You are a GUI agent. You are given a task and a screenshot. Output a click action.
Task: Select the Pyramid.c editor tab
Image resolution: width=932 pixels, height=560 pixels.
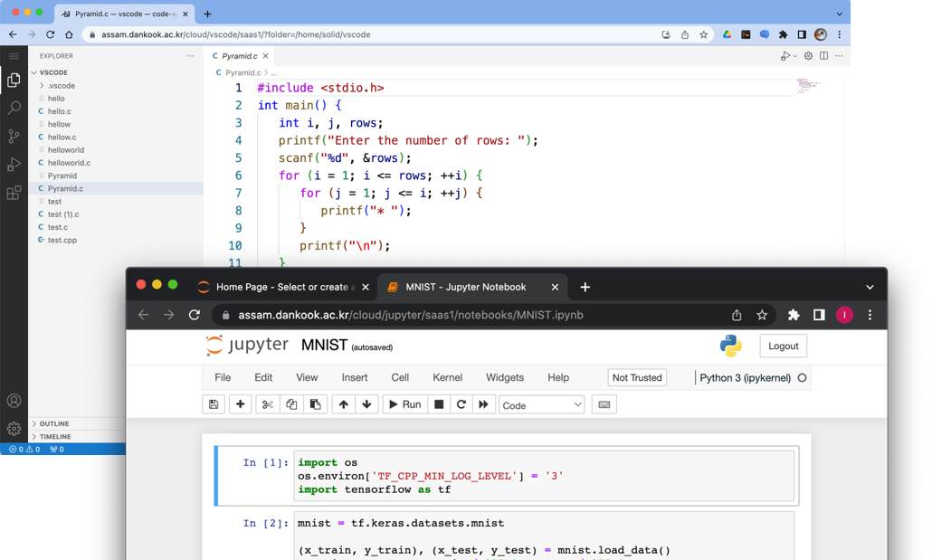coord(240,56)
